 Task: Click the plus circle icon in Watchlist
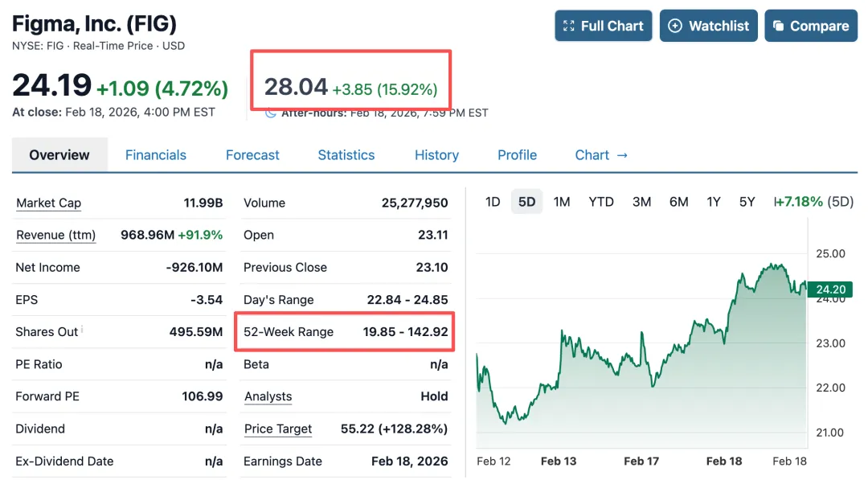pyautogui.click(x=675, y=26)
